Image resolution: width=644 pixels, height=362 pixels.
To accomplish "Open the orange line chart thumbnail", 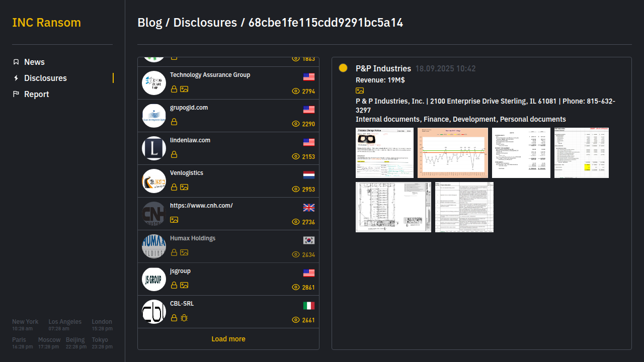I will pos(453,153).
